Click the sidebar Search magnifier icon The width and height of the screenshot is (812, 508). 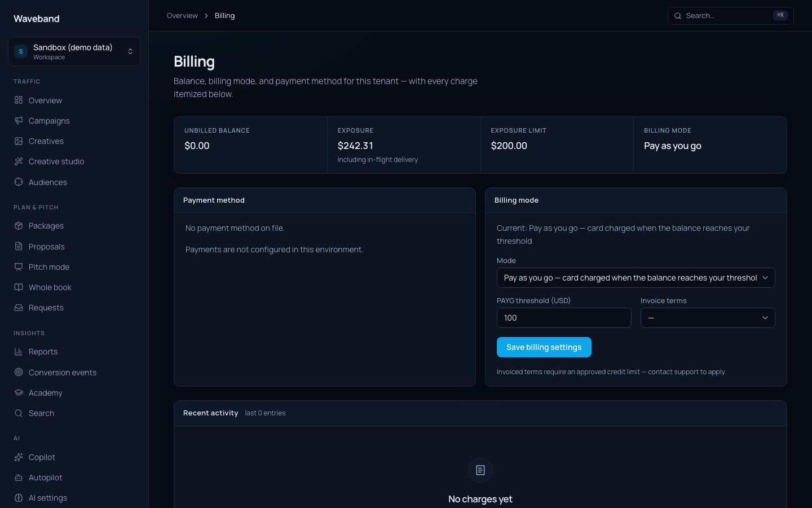pyautogui.click(x=19, y=413)
